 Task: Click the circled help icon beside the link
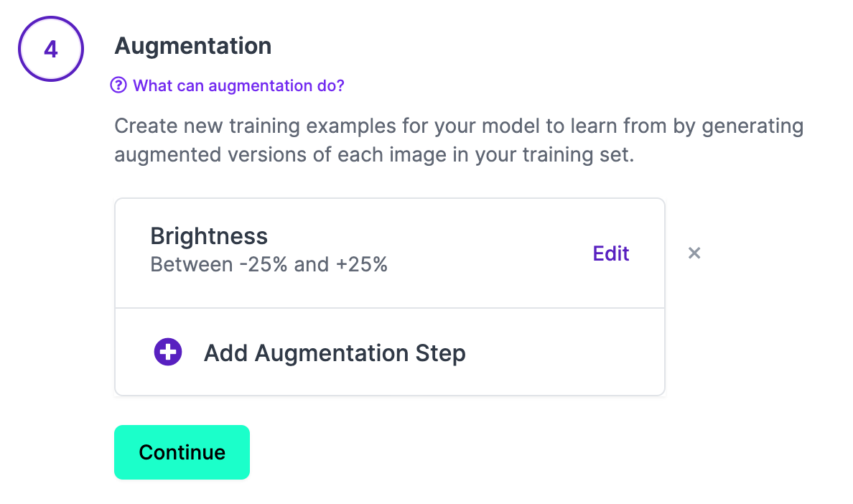[x=118, y=85]
